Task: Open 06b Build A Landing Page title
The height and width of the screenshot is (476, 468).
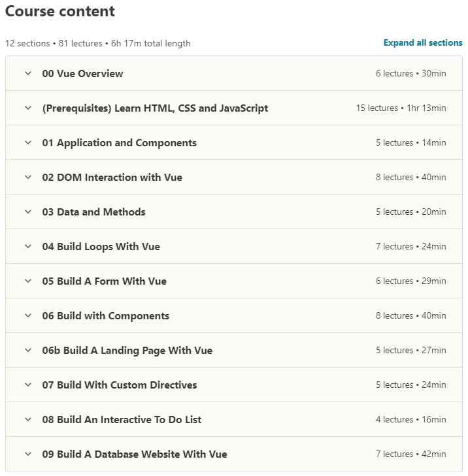Action: coord(127,351)
